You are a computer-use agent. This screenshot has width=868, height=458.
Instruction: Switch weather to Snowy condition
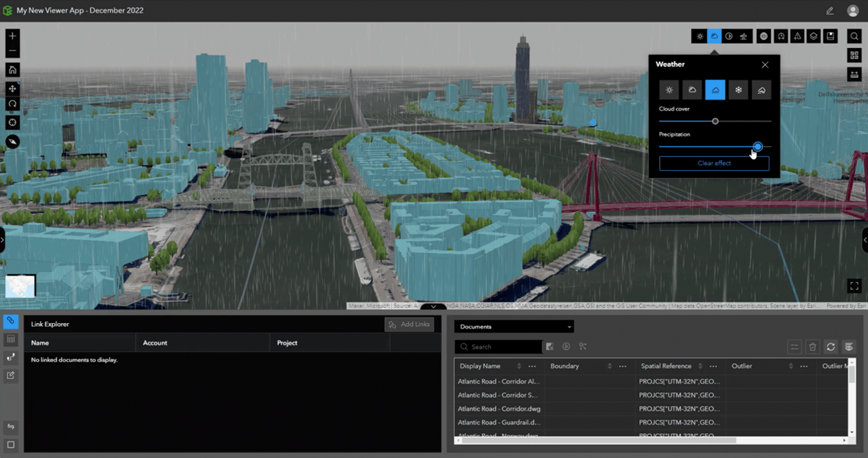click(738, 90)
